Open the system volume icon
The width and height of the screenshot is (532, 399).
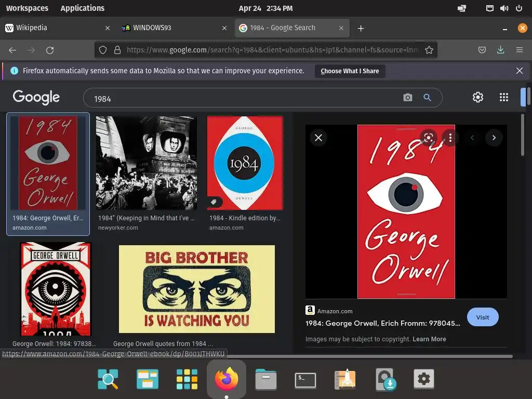[x=504, y=8]
